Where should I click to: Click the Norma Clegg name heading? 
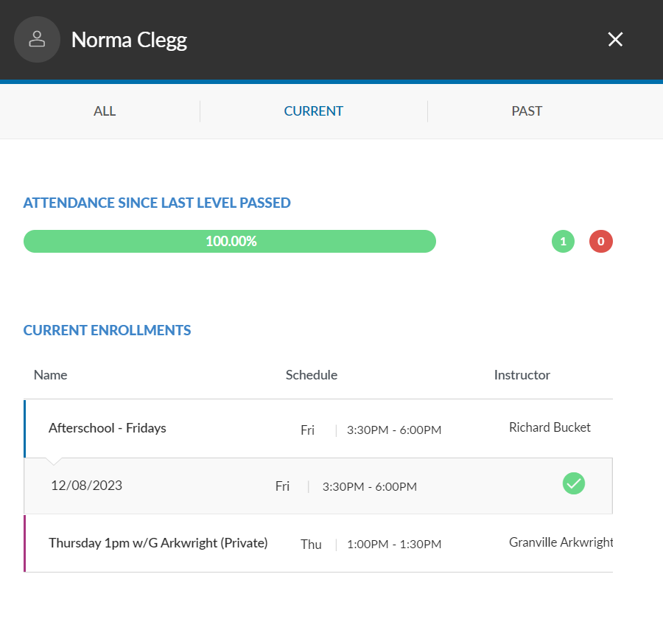pyautogui.click(x=129, y=41)
